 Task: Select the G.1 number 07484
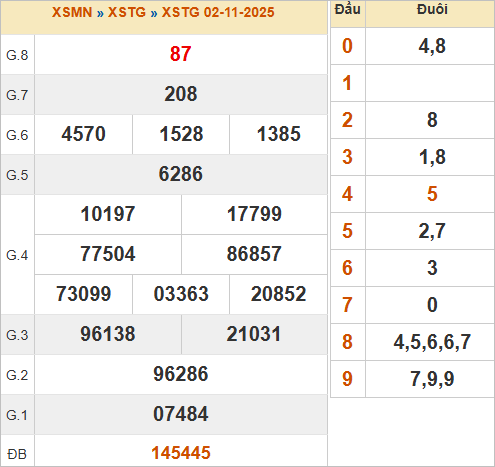(x=181, y=414)
